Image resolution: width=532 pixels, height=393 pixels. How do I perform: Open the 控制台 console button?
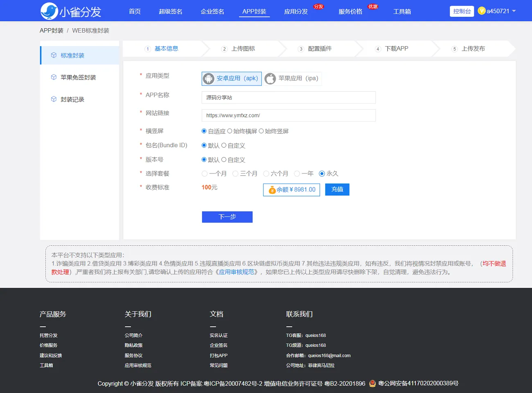[x=462, y=11]
